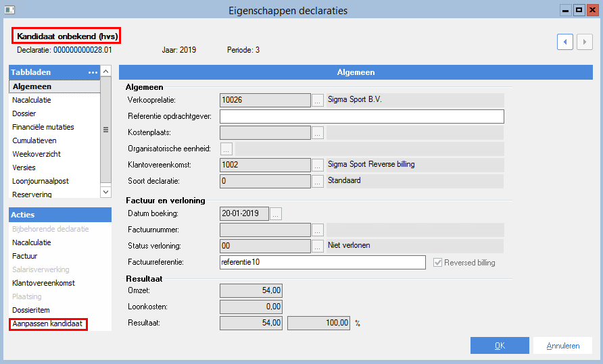Image resolution: width=603 pixels, height=364 pixels.
Task: Open lookup button for Organisatorische eenheid
Action: click(226, 149)
